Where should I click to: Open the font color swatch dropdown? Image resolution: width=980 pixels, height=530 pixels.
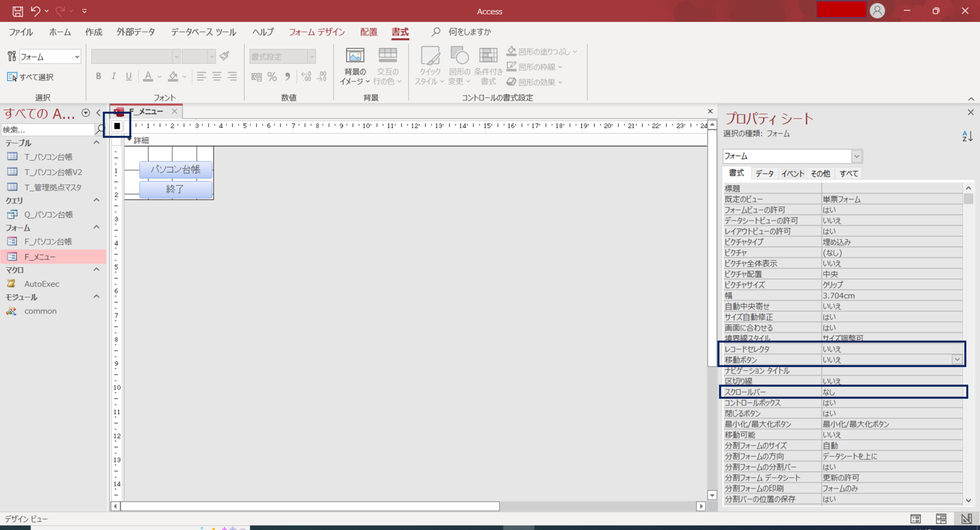(x=159, y=77)
